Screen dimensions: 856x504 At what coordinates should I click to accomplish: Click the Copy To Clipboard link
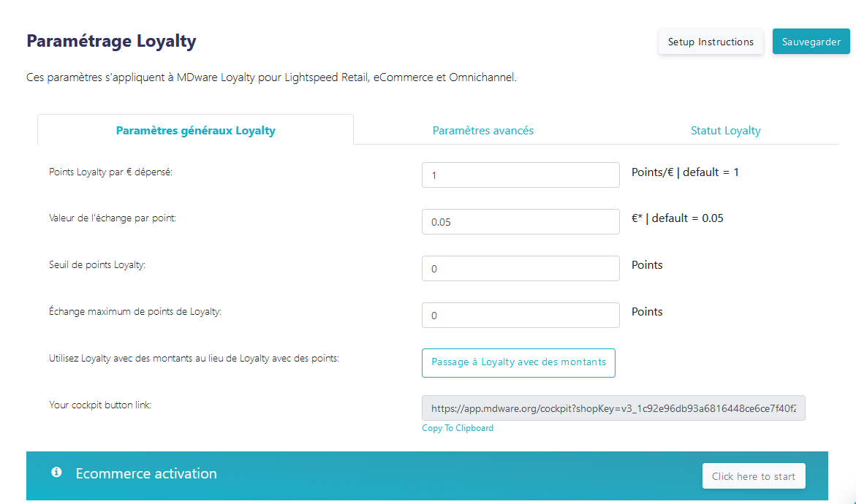coord(458,428)
